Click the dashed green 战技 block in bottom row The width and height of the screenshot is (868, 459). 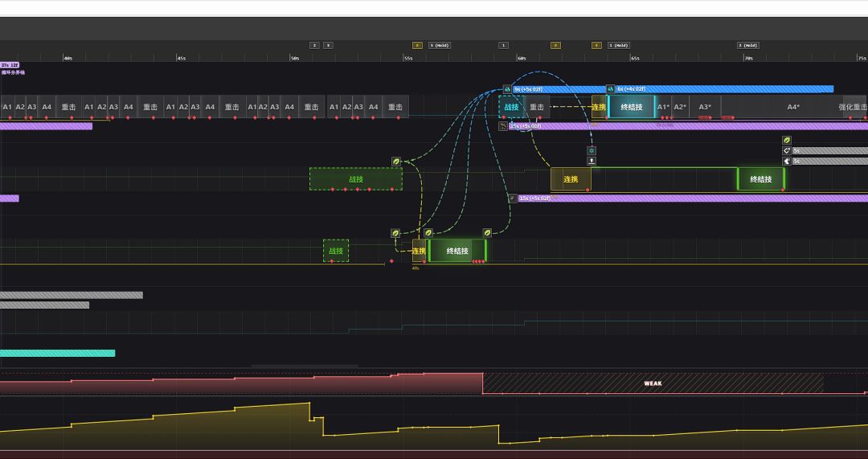coord(336,251)
